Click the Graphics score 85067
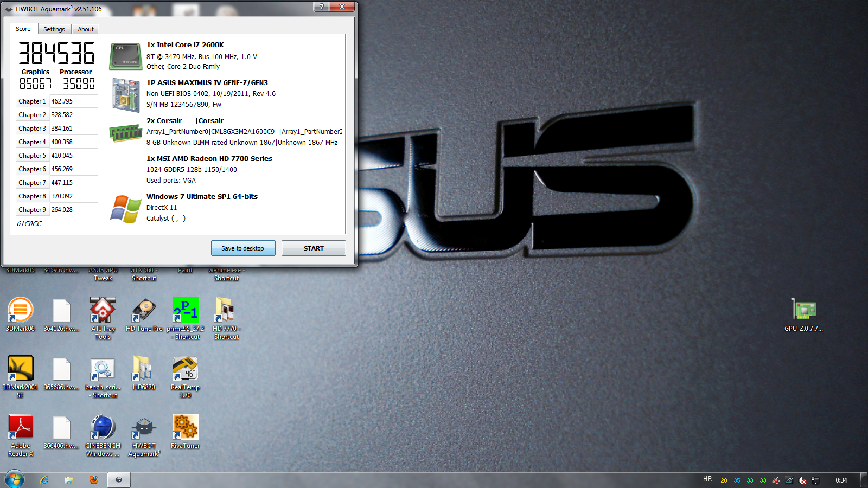Screen dimensions: 868x488 pyautogui.click(x=36, y=84)
